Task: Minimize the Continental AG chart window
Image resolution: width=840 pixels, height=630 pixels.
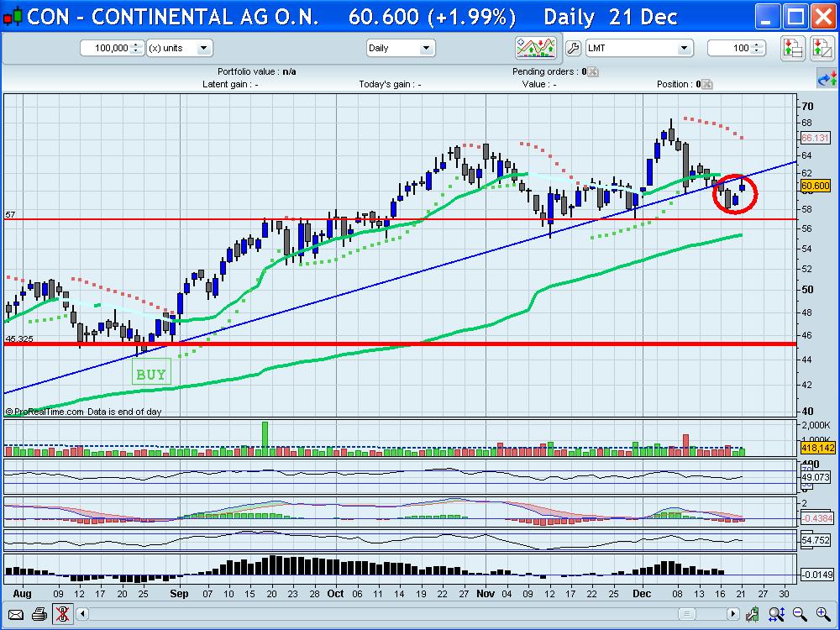Action: (767, 17)
